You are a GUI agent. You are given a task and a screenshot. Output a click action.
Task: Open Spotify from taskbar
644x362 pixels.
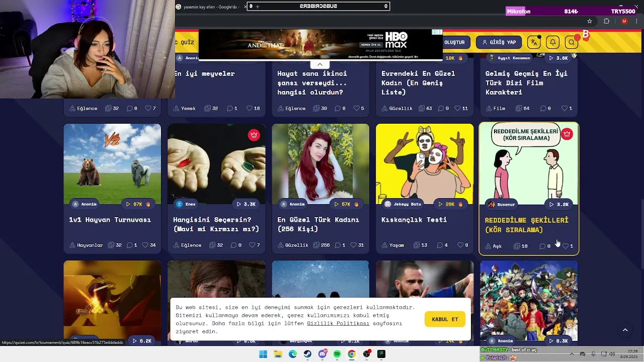[337, 354]
